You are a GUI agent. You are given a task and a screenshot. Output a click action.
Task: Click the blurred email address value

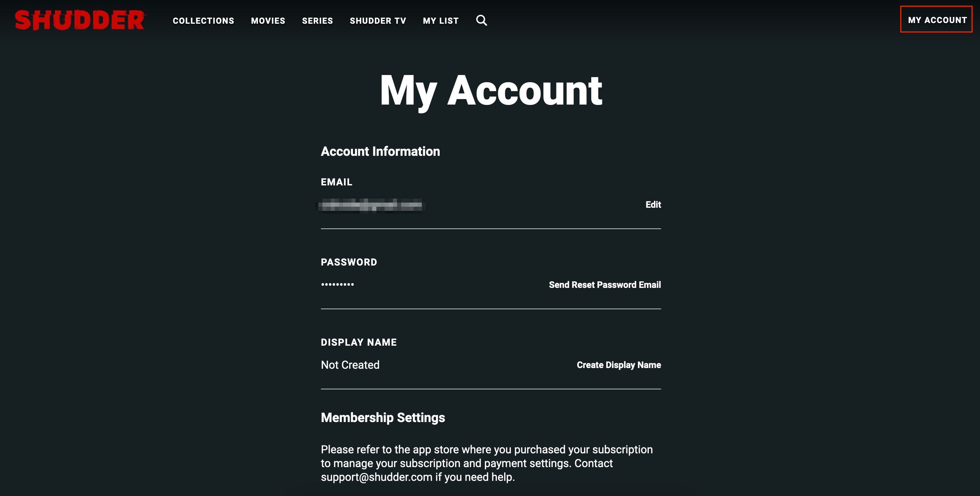click(x=371, y=205)
